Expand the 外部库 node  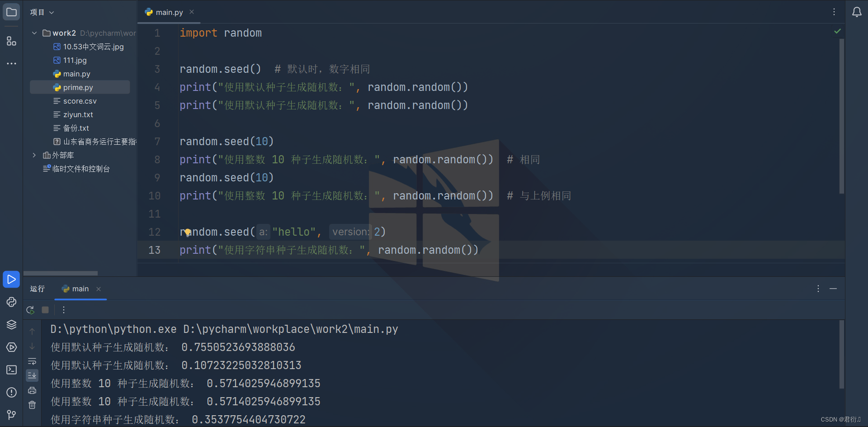click(34, 155)
